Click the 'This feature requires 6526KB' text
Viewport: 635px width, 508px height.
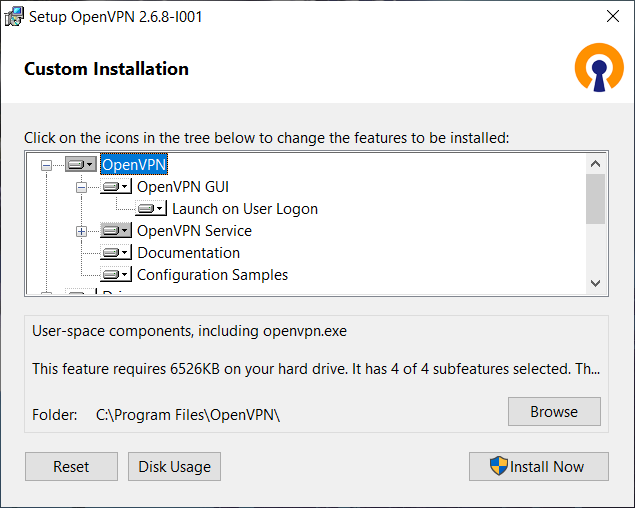pyautogui.click(x=316, y=369)
